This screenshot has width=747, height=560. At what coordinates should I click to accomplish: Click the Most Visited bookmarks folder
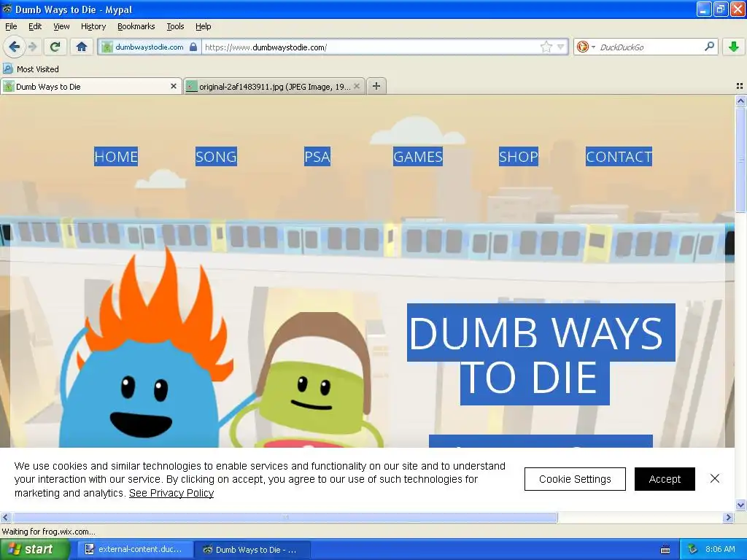pyautogui.click(x=31, y=69)
